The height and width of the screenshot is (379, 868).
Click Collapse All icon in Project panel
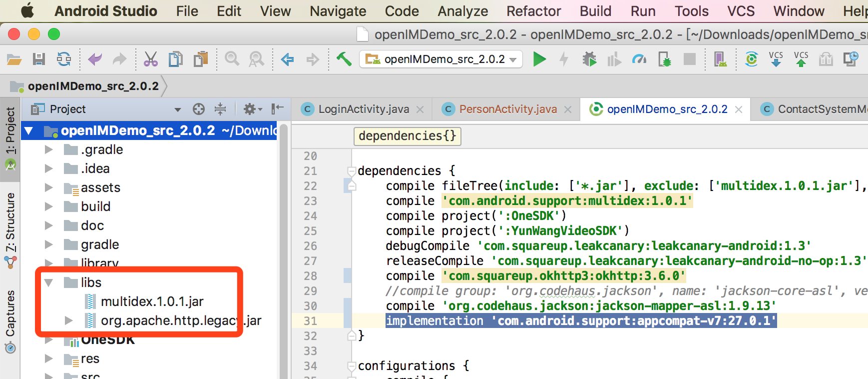pyautogui.click(x=220, y=109)
